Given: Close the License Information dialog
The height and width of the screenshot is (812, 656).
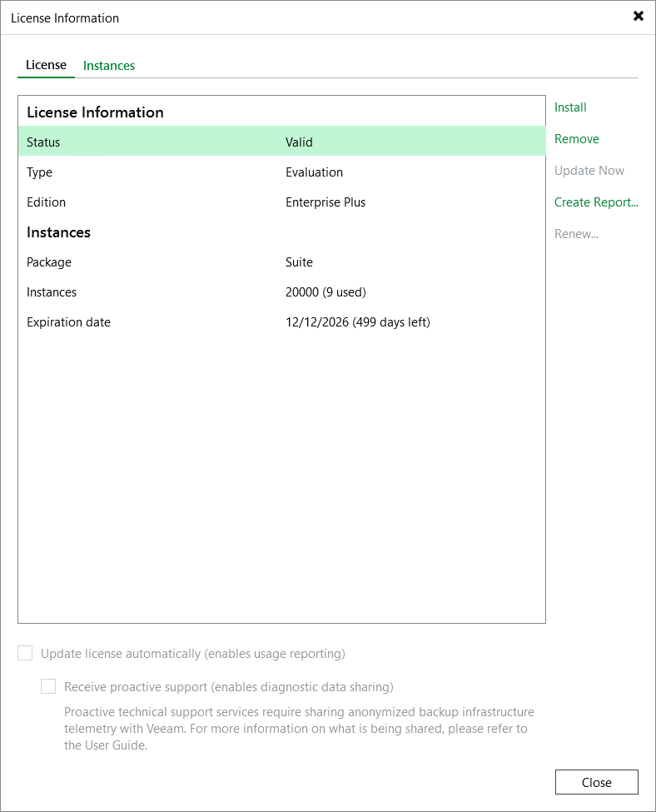Looking at the screenshot, I should point(596,782).
